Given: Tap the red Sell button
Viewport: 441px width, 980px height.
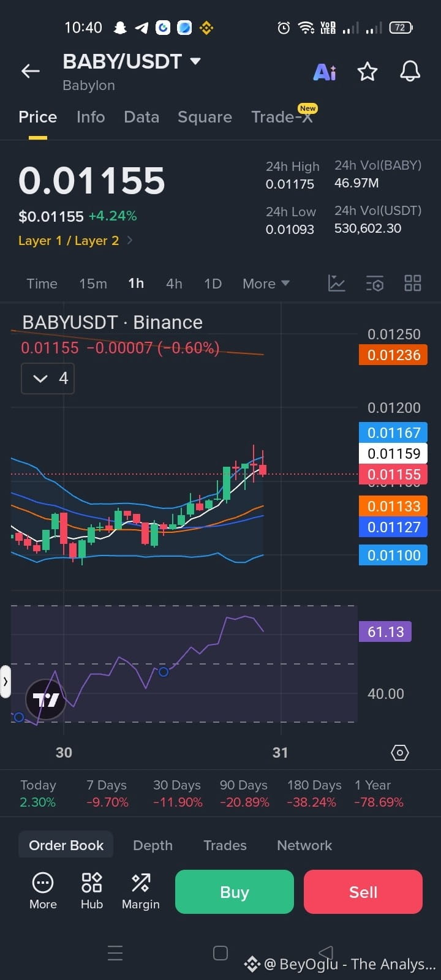Looking at the screenshot, I should tap(363, 892).
